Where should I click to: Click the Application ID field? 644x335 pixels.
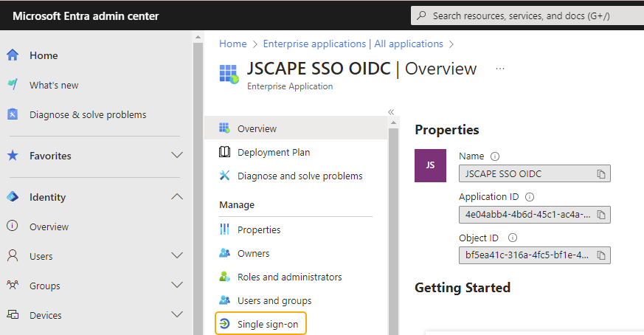point(534,215)
